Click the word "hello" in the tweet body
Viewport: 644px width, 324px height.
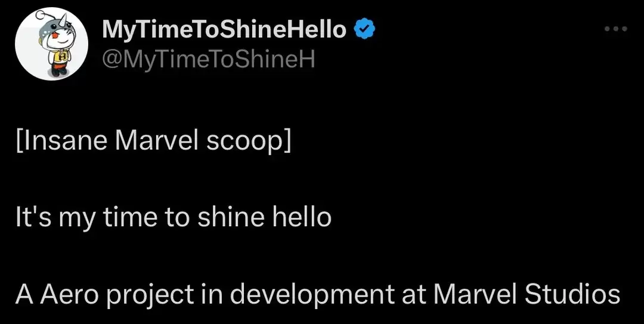tap(301, 218)
